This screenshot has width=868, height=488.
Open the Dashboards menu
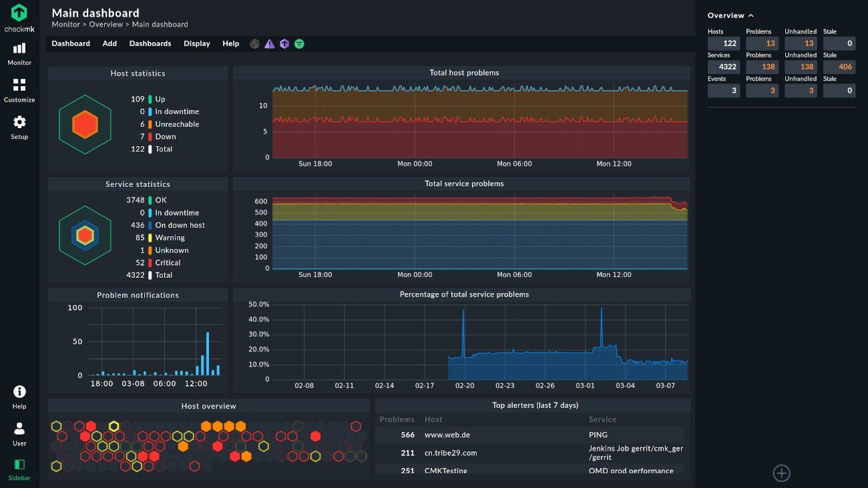[150, 43]
